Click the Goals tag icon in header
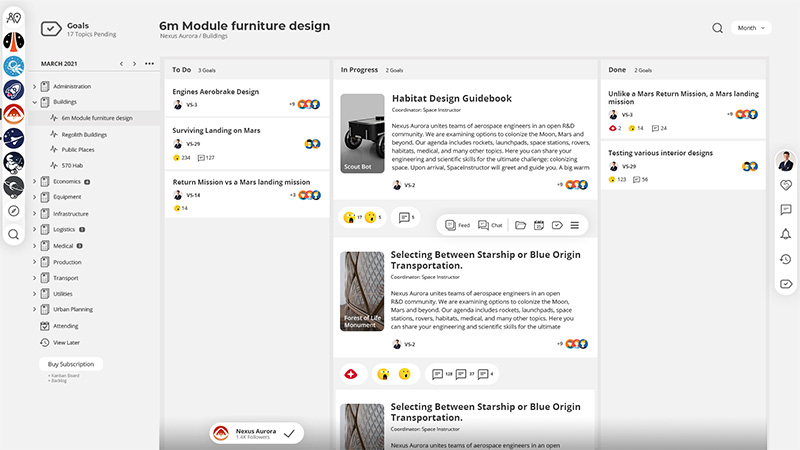The width and height of the screenshot is (800, 450). click(51, 29)
